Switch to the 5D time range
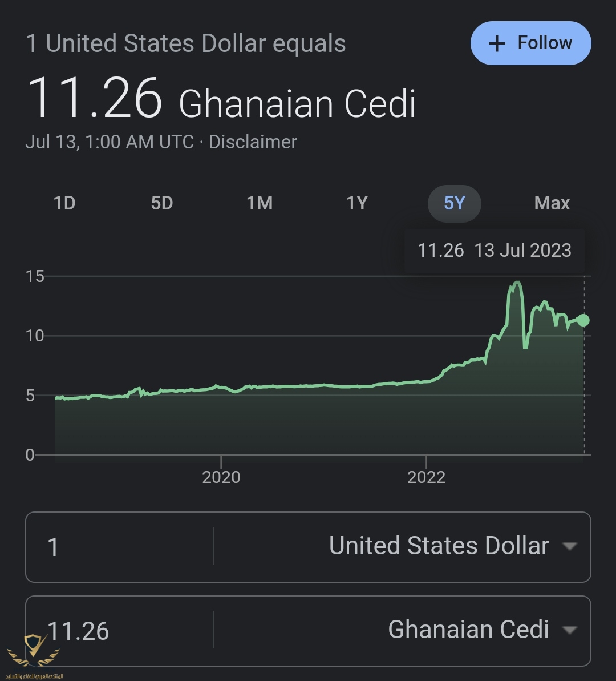 (x=162, y=203)
